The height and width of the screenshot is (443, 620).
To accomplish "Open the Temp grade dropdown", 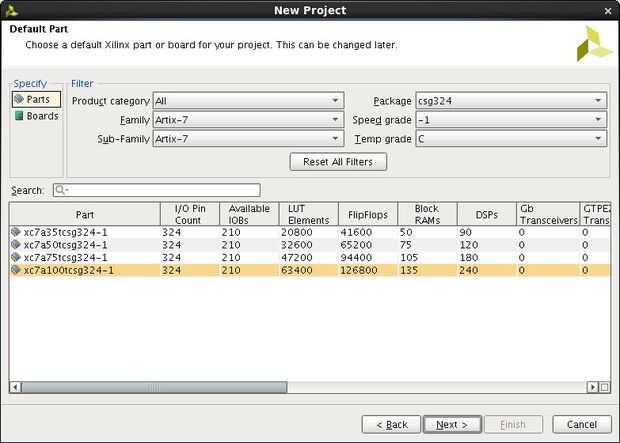I will (511, 139).
